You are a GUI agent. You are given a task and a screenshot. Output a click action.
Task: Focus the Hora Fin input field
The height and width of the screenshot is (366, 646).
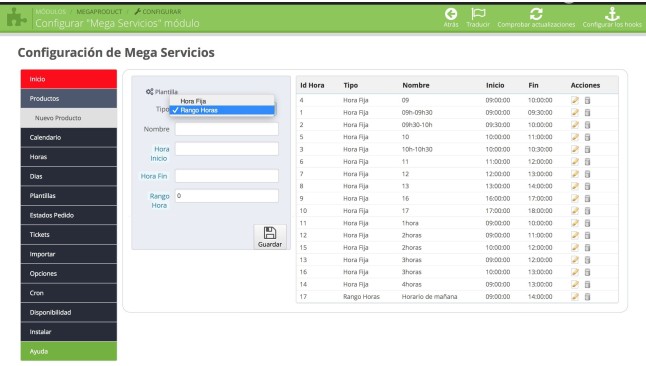click(227, 176)
